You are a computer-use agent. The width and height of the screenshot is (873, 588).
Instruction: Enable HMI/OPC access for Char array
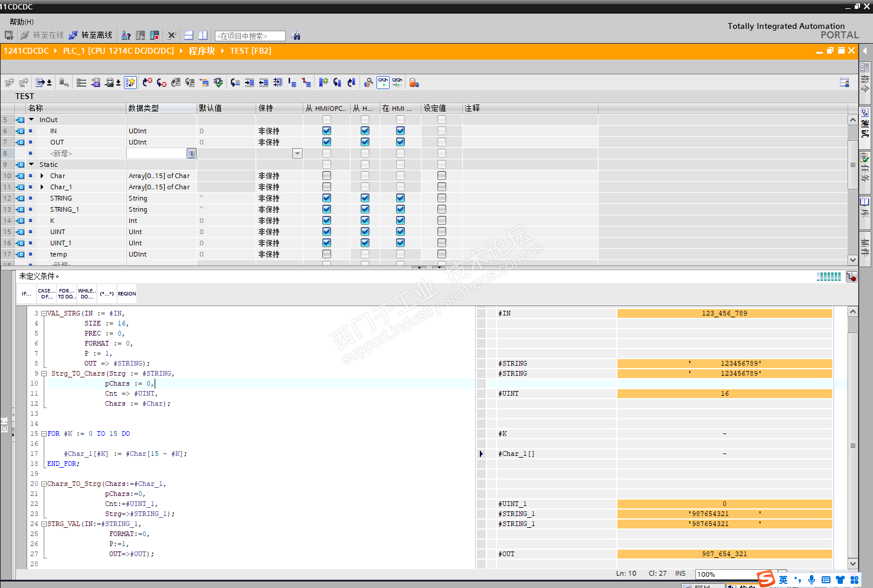326,176
